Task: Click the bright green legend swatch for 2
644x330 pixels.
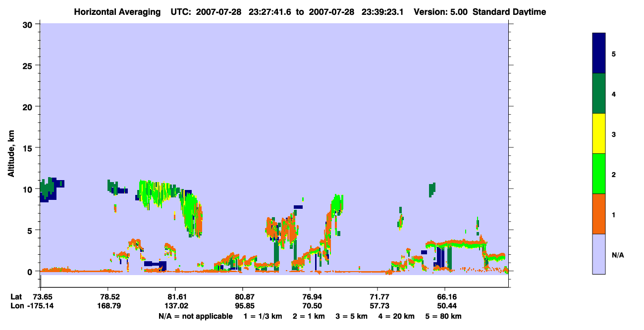Action: [x=599, y=174]
